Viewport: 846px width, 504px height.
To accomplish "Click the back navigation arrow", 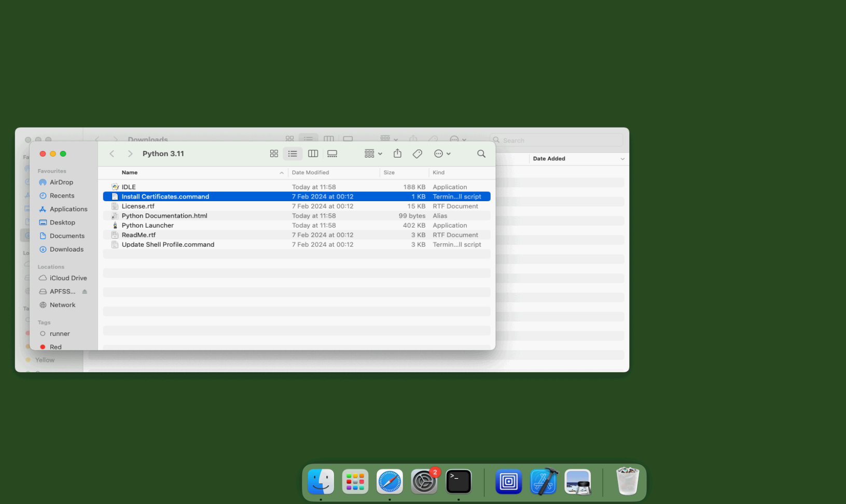I will click(x=112, y=154).
